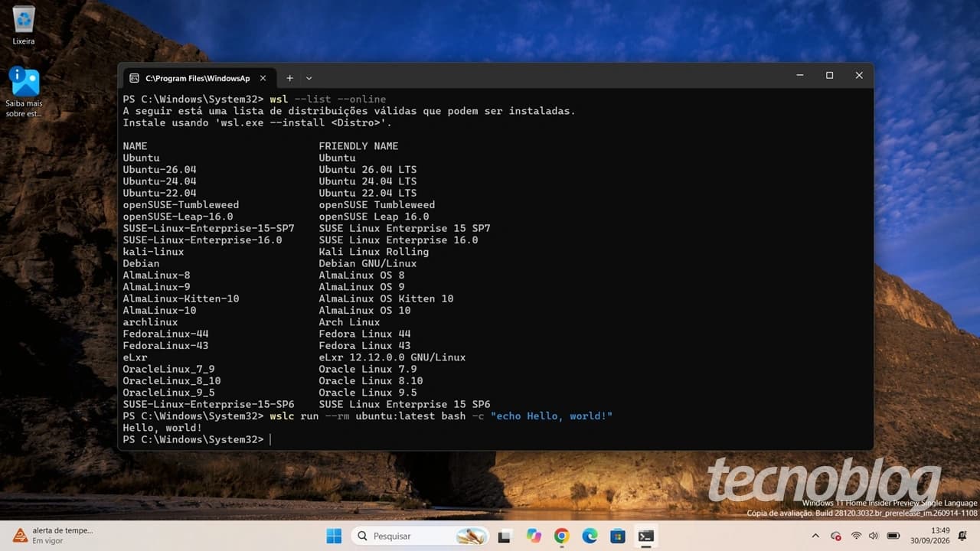Click 'AlmaLinux-Kitten-10' in the NAME column
980x551 pixels.
pos(181,299)
